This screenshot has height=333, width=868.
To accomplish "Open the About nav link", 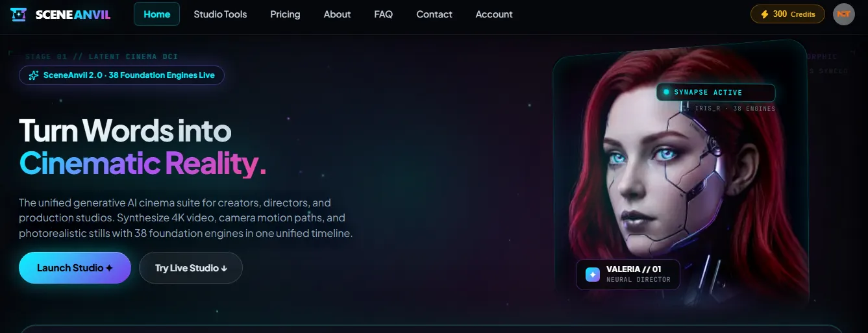I will pos(337,14).
